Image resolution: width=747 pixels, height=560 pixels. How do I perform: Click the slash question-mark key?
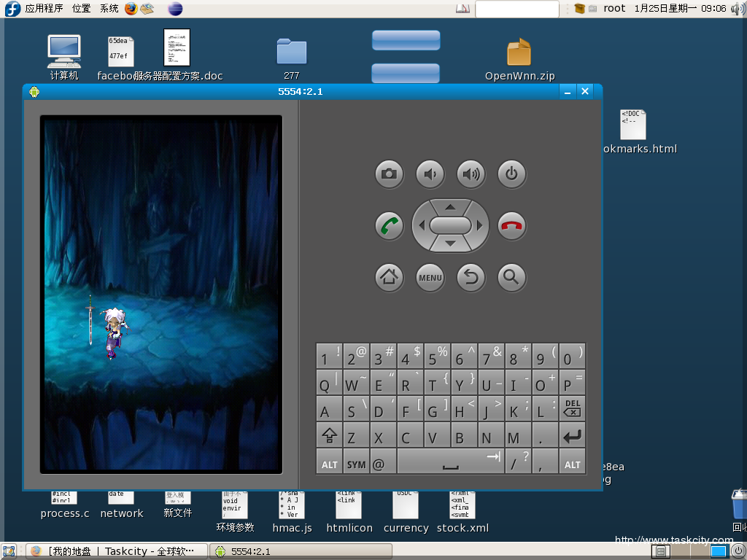(519, 462)
